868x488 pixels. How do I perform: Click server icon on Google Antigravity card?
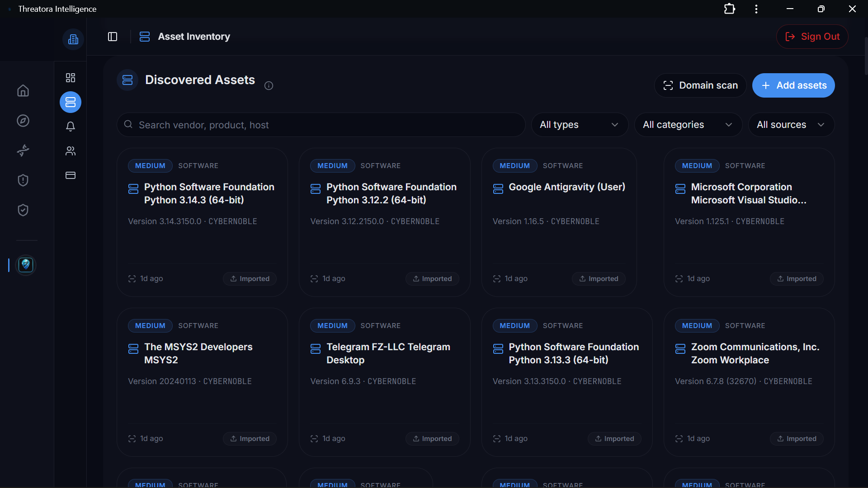[498, 189]
